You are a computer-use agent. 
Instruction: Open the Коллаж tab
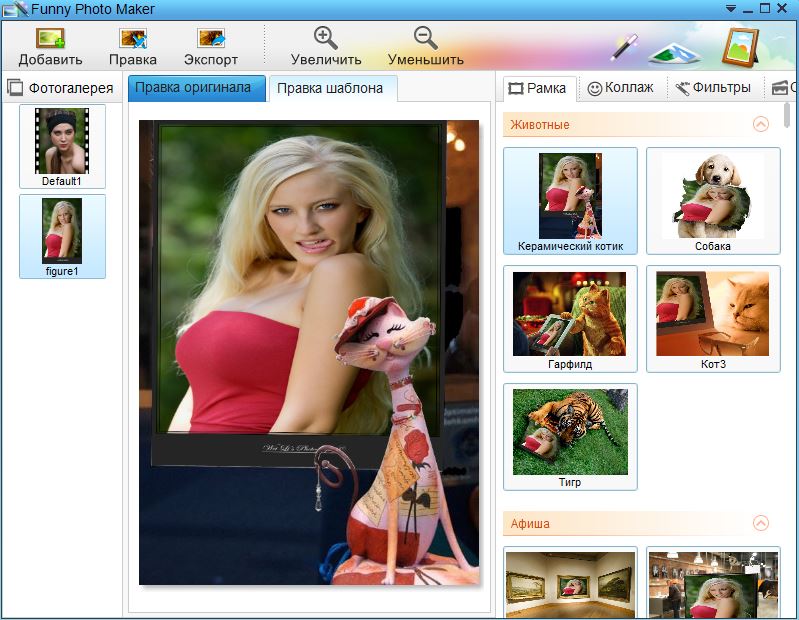(x=621, y=88)
